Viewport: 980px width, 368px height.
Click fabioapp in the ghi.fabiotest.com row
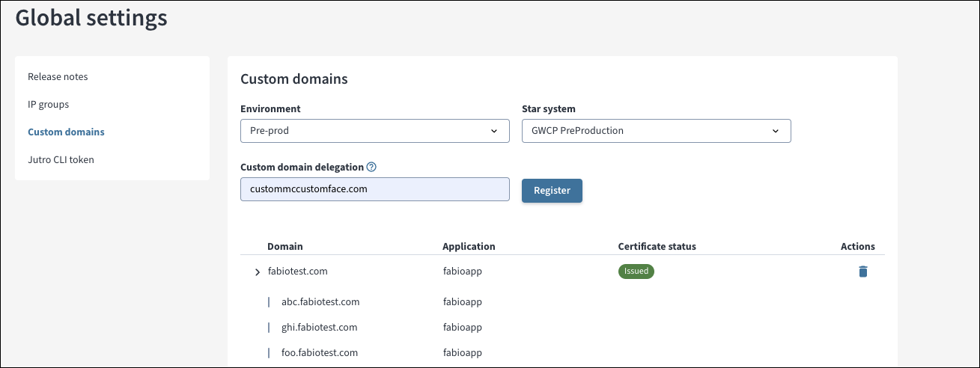462,327
